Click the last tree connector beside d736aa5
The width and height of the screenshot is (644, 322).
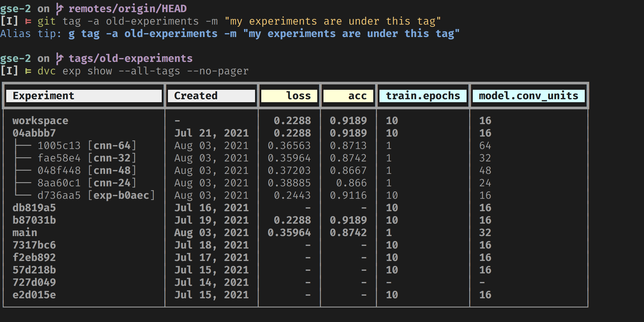click(23, 195)
